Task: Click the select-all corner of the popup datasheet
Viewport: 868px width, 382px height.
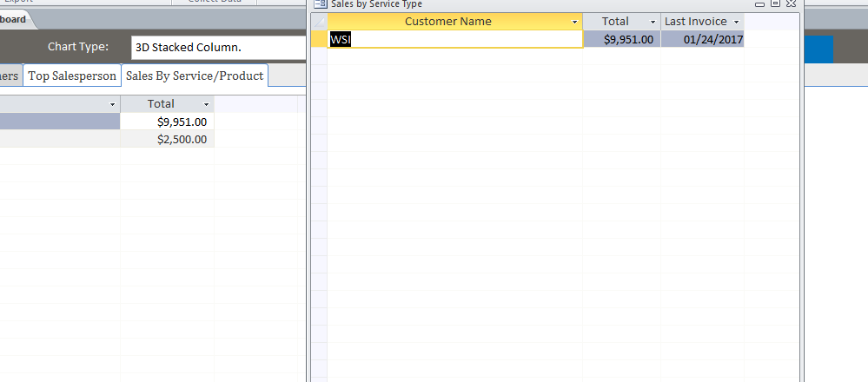Action: pos(320,22)
